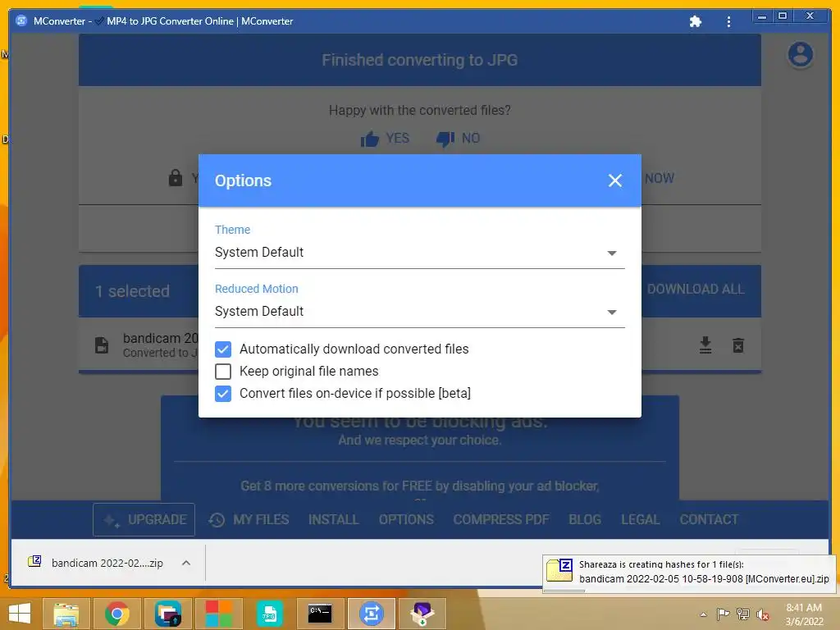Viewport: 840px width, 630px height.
Task: Click the thumbs up YES icon
Action: click(370, 139)
